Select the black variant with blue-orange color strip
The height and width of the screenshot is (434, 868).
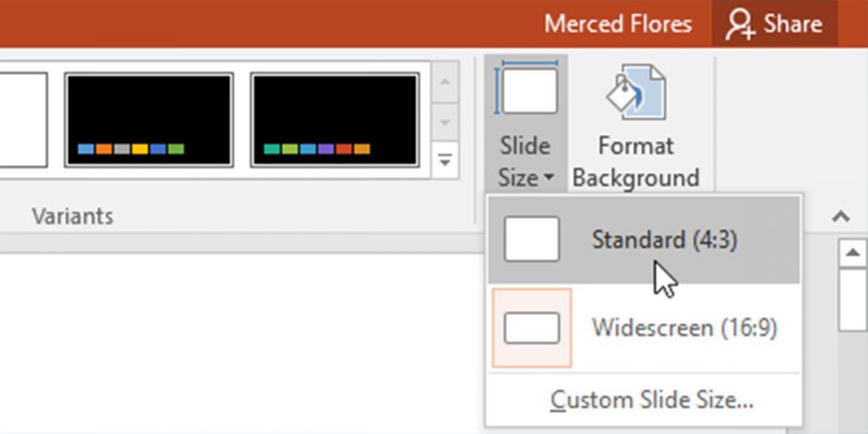coord(148,120)
